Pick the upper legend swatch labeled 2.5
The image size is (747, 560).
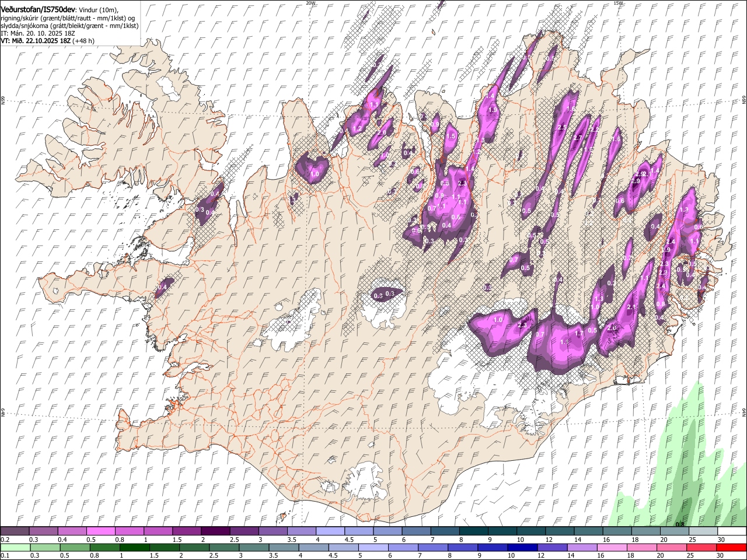243,531
